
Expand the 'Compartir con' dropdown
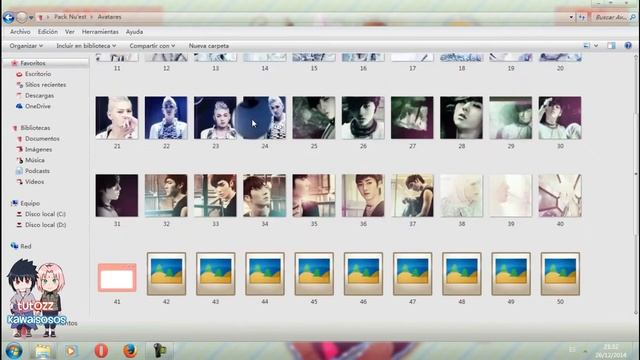coord(152,46)
